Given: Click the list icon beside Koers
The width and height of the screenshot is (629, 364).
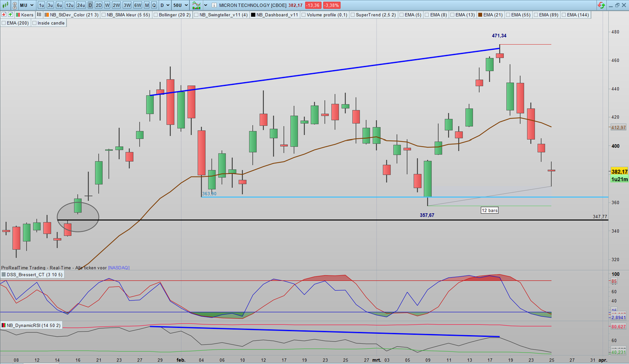Looking at the screenshot, I should coord(39,15).
